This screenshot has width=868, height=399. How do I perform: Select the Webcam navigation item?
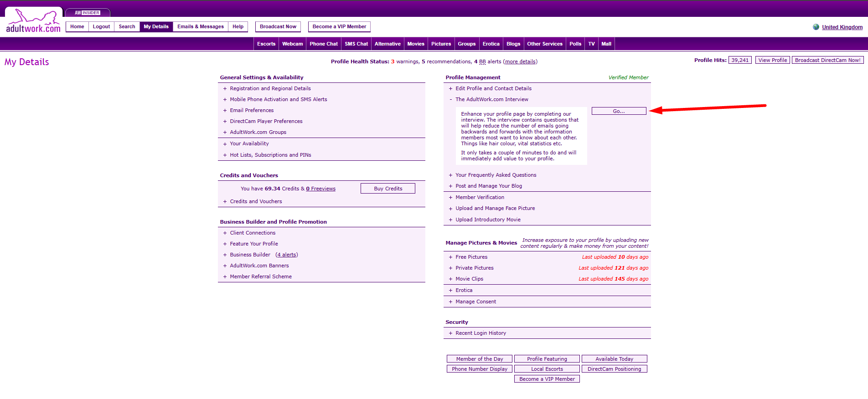(292, 44)
